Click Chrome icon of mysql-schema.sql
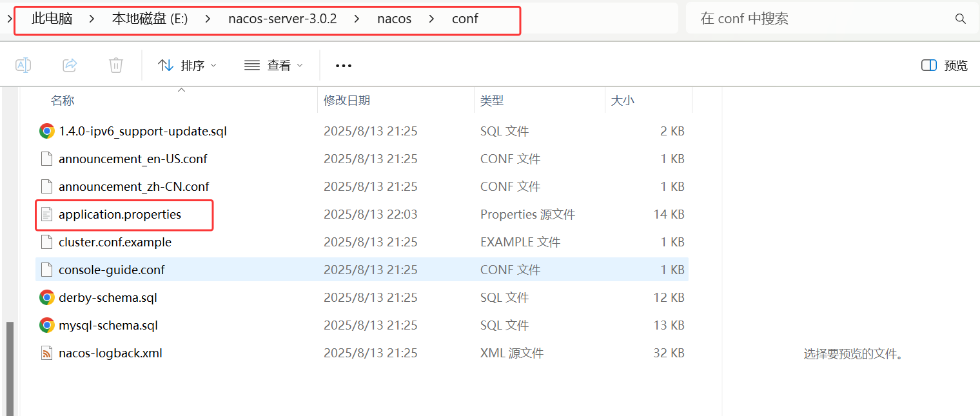Screen dimensions: 980x416 coord(46,325)
